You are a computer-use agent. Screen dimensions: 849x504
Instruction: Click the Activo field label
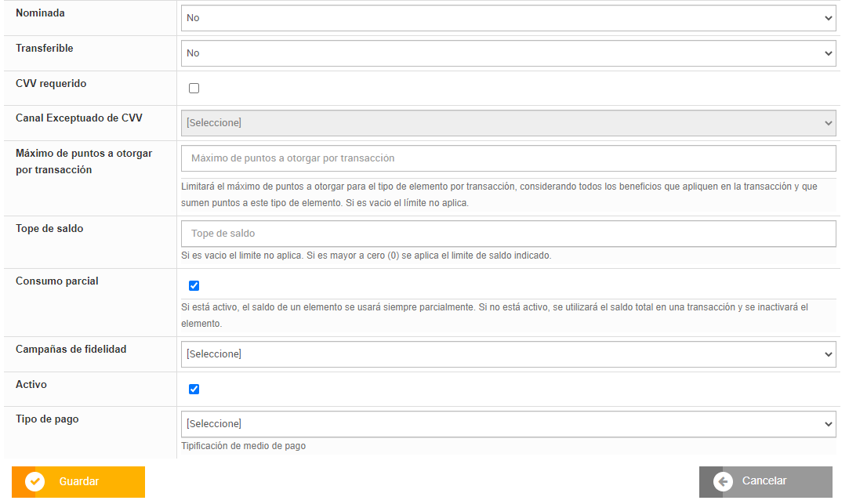coord(31,385)
